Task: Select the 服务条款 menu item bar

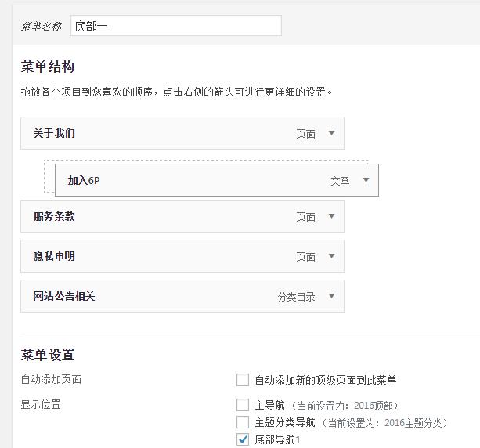Action: pyautogui.click(x=157, y=216)
